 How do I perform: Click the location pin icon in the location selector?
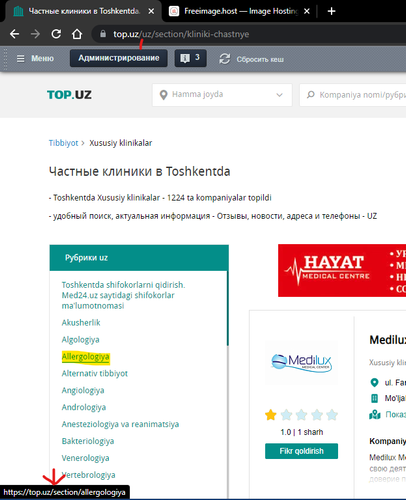(163, 95)
